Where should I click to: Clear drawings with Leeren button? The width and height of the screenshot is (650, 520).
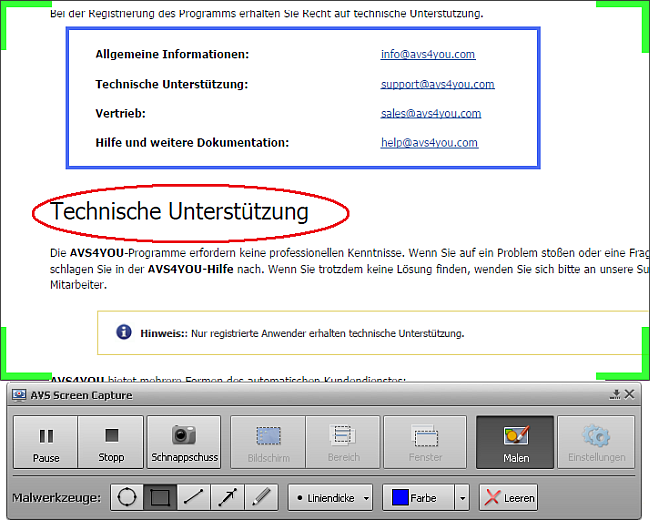(x=509, y=497)
